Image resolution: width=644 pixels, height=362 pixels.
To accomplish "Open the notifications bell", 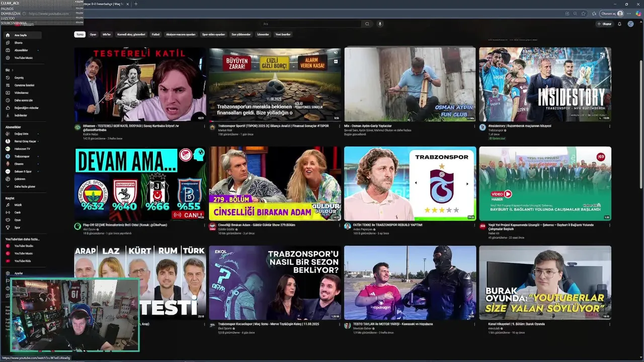I will 619,24.
